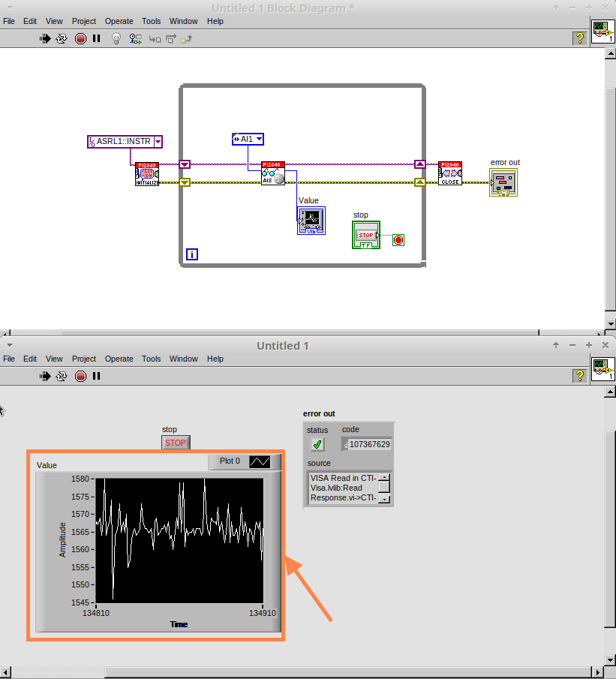Open Context Help in front panel window
Screen dimensions: 616x679
point(580,375)
